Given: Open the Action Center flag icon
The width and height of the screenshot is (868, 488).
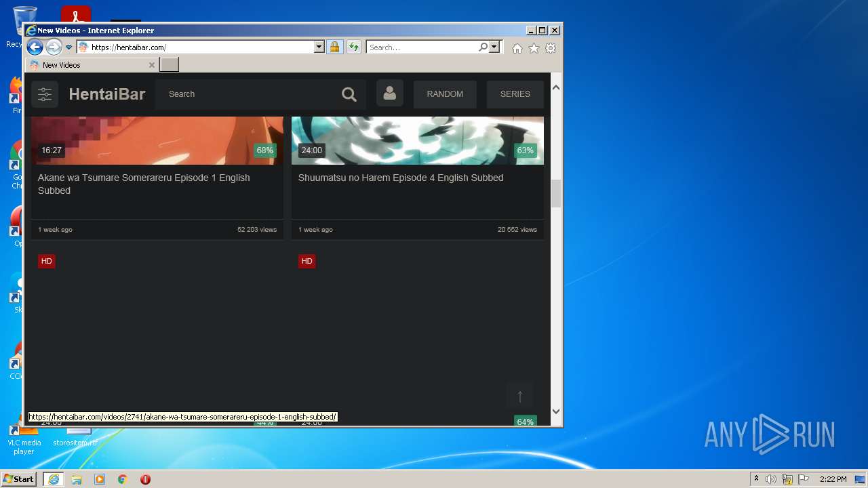Looking at the screenshot, I should 803,479.
